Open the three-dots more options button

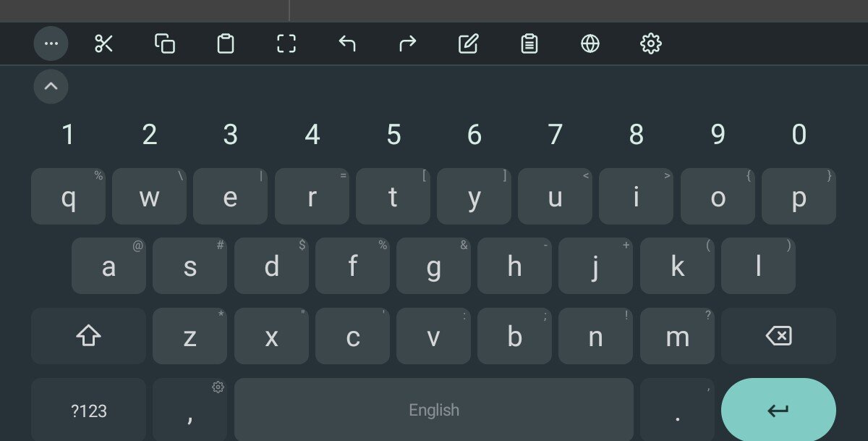click(51, 43)
